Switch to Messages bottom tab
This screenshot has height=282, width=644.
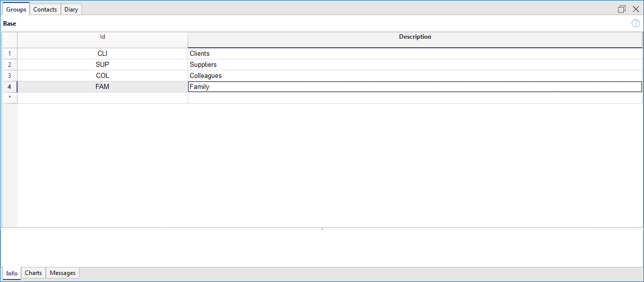pos(62,273)
